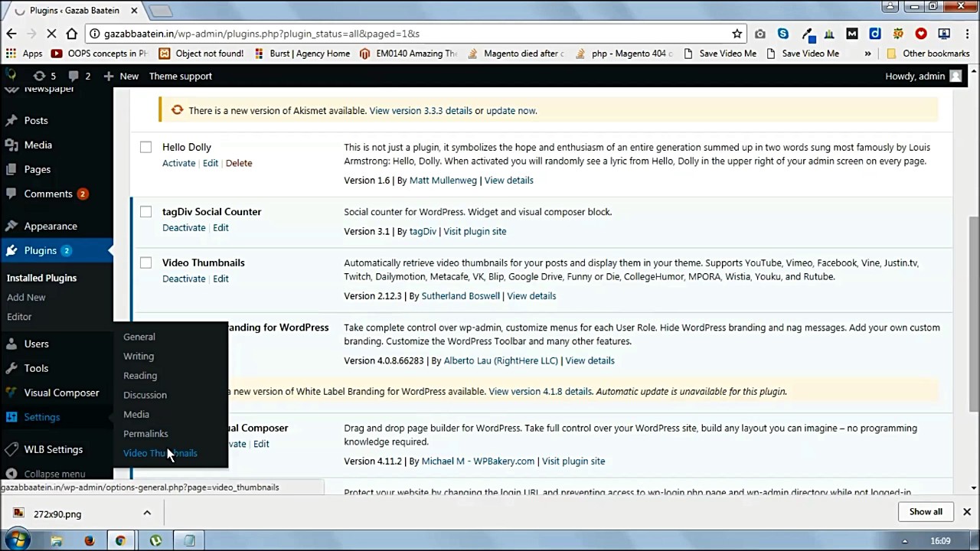This screenshot has width=980, height=551.
Task: Open the blue d extension icon
Action: coord(875,34)
